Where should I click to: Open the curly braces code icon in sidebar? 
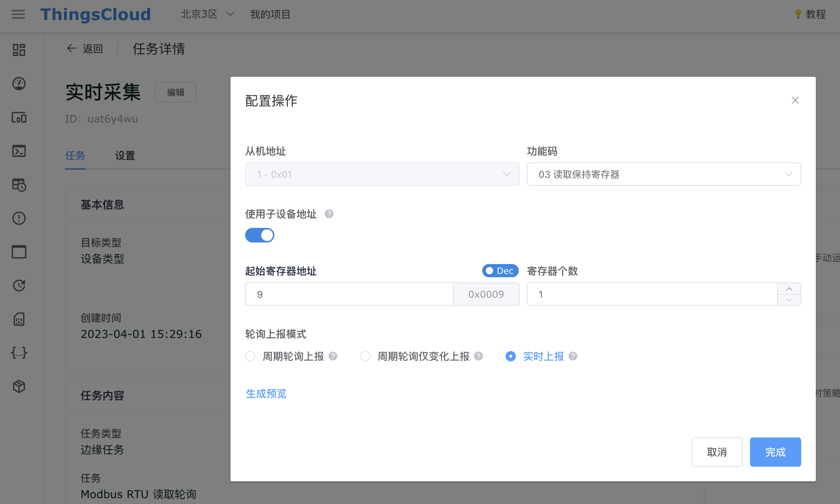pos(19,353)
